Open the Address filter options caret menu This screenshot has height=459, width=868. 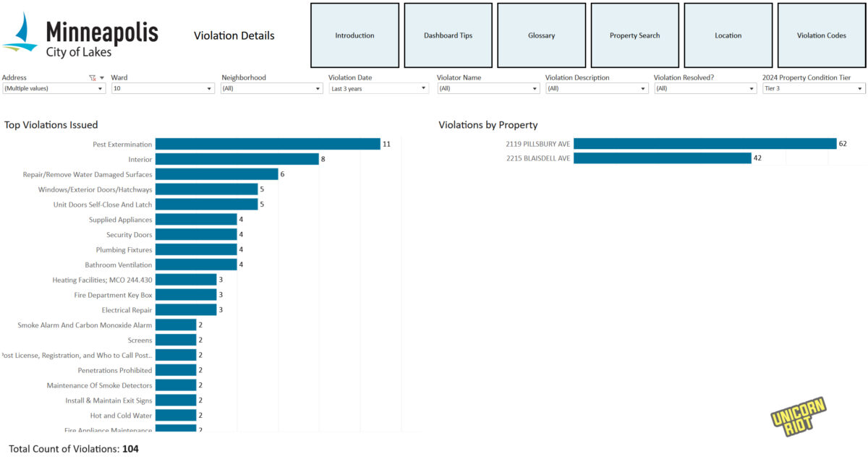(102, 77)
